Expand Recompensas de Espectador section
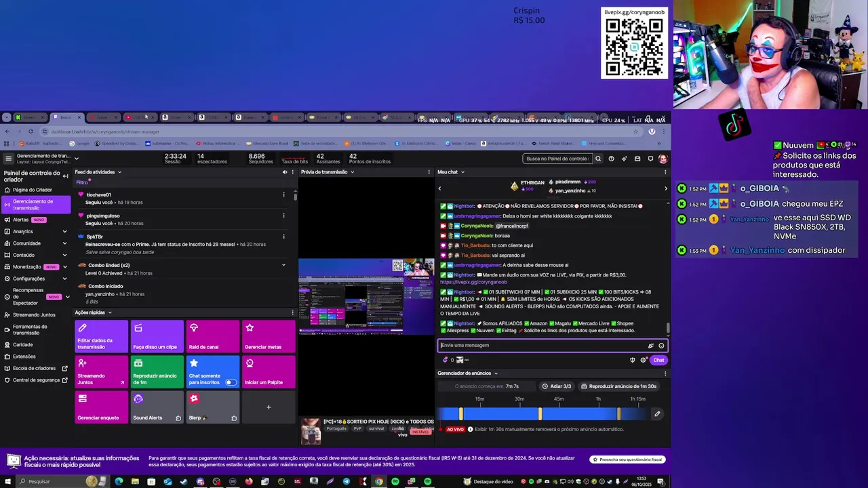The image size is (868, 488). (x=67, y=297)
